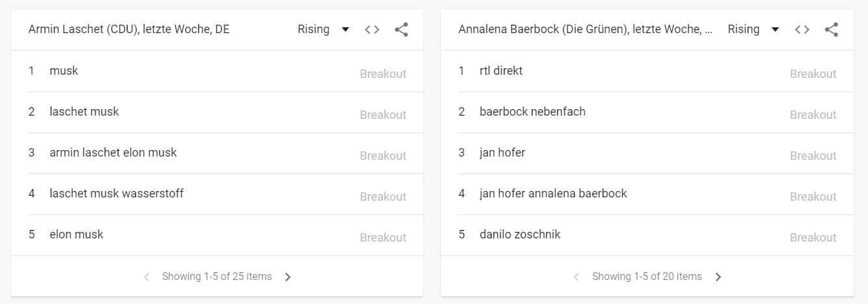This screenshot has height=304, width=868.
Task: Click embed code icon in Annalena Baerbock card
Action: click(802, 29)
